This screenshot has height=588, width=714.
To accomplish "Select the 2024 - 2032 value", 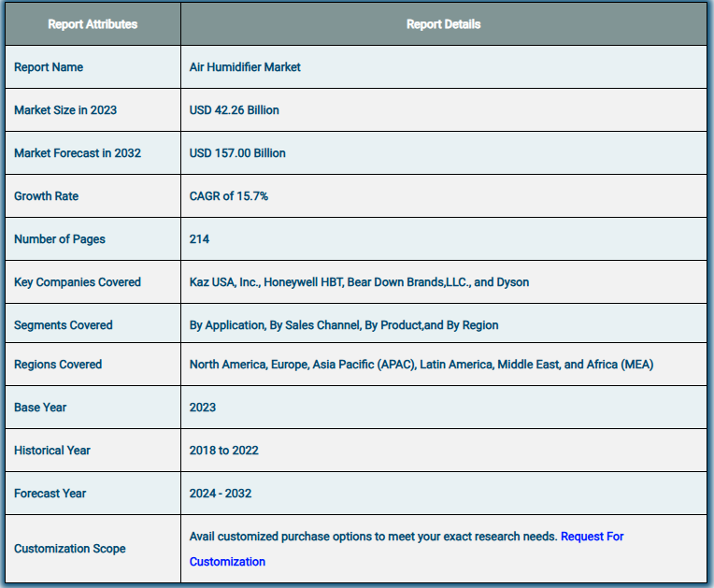I will (221, 494).
